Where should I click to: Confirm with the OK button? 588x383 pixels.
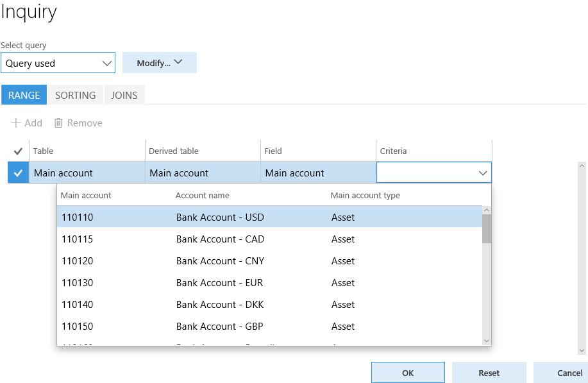[x=408, y=373]
